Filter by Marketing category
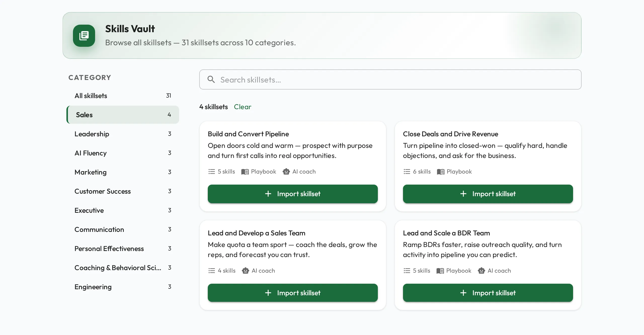Viewport: 644px width, 335px height. click(123, 172)
